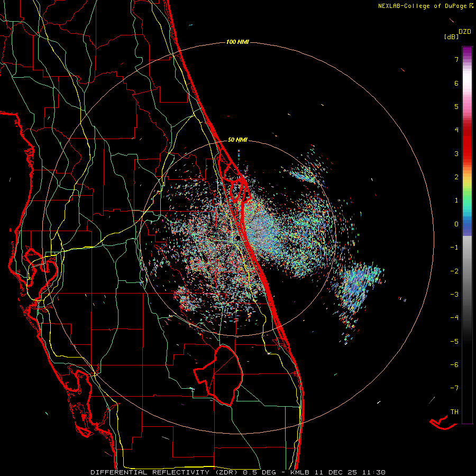Click the -2 dB label on color scale
Viewport: 476px width, 476px height.
tap(454, 271)
